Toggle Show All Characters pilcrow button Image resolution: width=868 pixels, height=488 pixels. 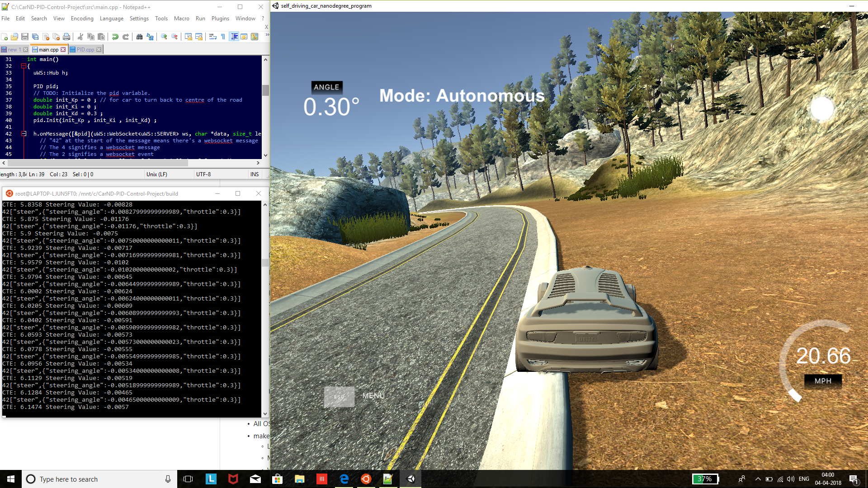[x=223, y=37]
